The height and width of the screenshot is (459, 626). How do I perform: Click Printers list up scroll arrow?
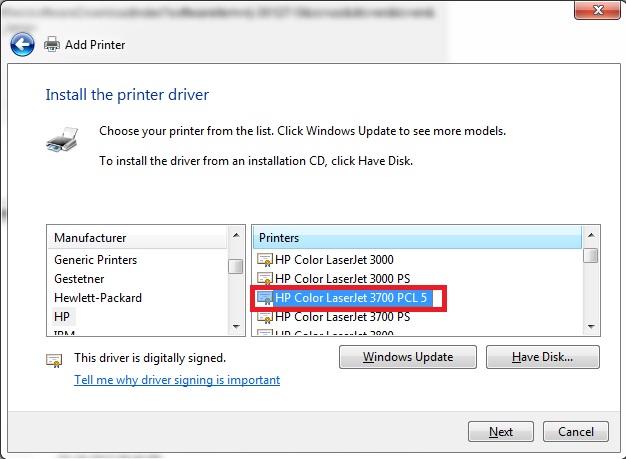point(591,235)
